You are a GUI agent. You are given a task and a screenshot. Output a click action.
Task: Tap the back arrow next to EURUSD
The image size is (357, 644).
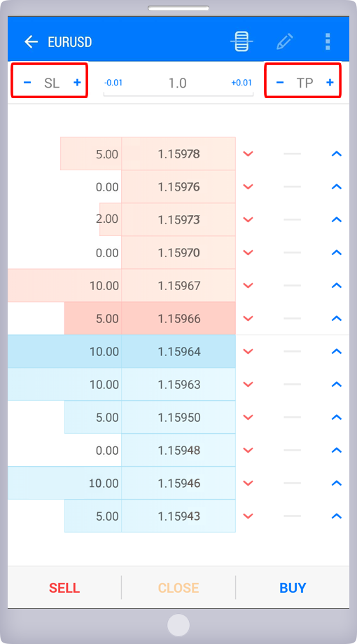tap(31, 42)
